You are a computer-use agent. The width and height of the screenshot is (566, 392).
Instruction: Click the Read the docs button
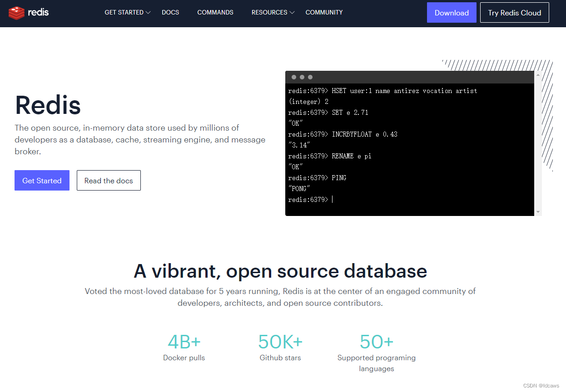(x=109, y=181)
